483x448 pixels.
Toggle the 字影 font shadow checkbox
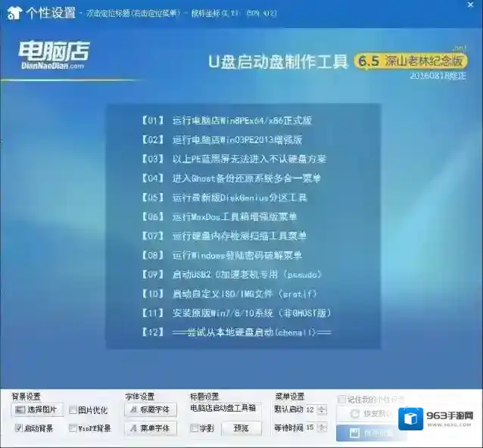coord(195,428)
